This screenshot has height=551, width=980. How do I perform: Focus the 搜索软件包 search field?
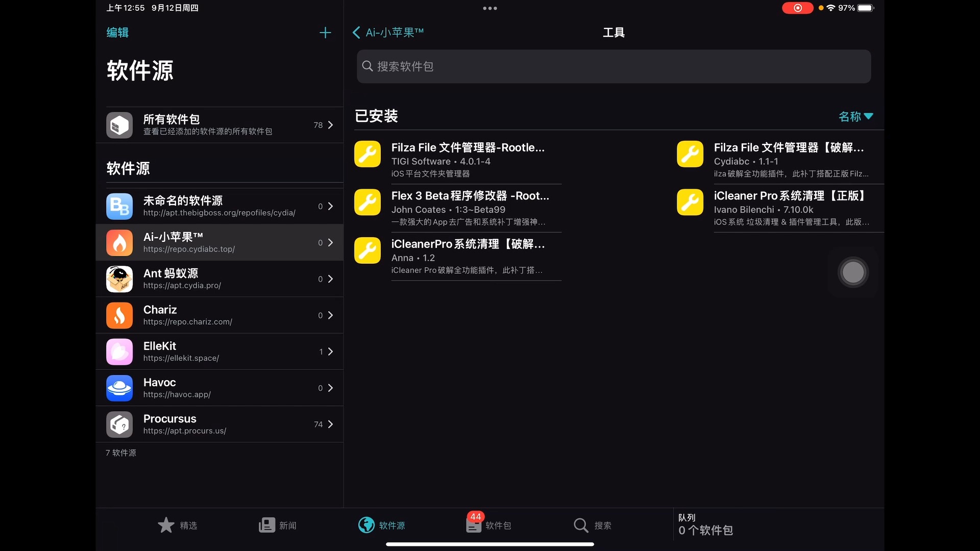click(x=614, y=66)
